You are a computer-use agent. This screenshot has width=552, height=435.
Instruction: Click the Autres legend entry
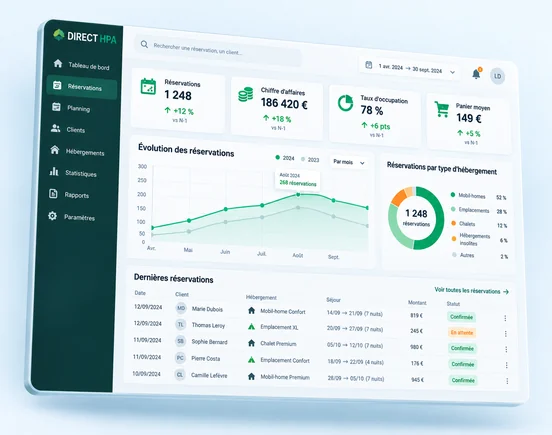463,255
